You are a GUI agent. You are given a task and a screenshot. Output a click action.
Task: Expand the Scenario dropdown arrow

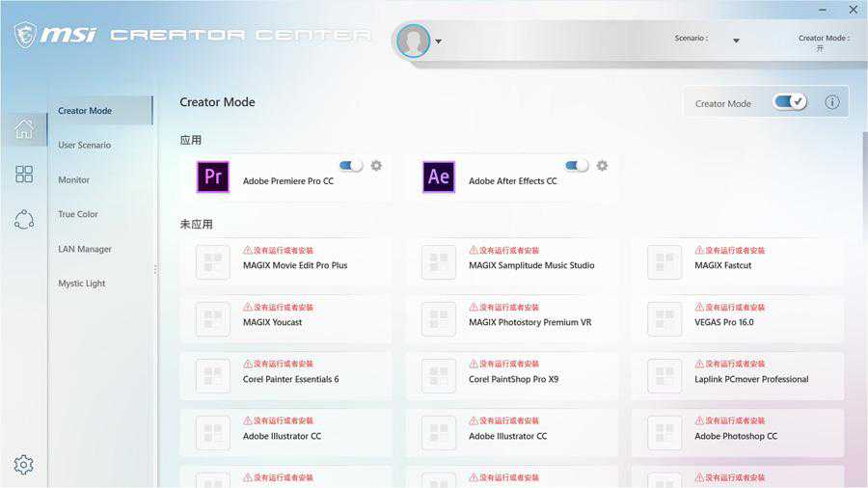[x=736, y=41]
